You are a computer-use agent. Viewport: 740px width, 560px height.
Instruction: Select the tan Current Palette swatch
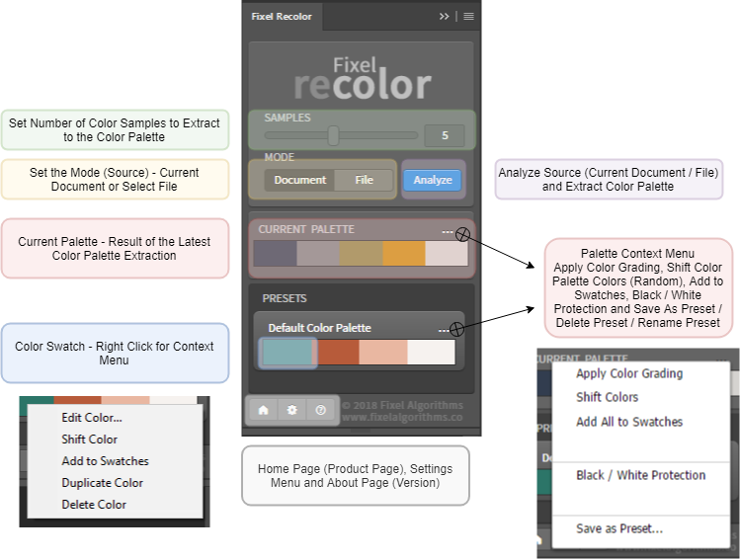pos(361,254)
